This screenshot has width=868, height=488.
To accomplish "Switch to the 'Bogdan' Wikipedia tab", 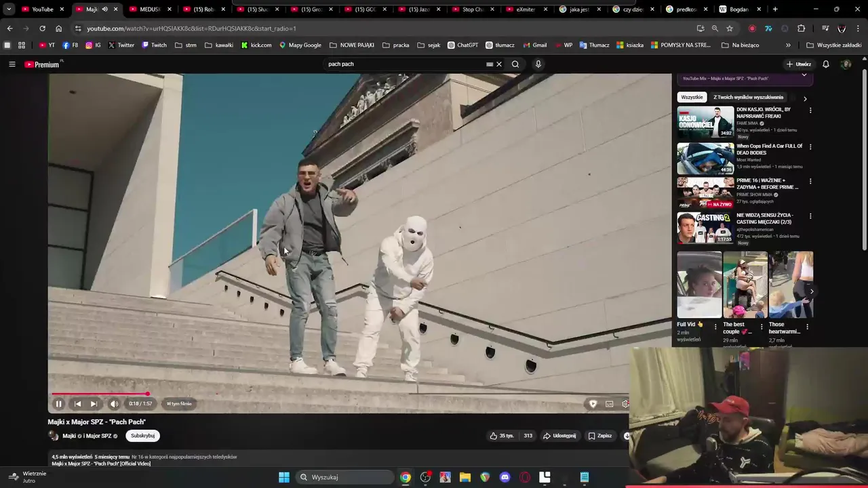I will coord(741,9).
